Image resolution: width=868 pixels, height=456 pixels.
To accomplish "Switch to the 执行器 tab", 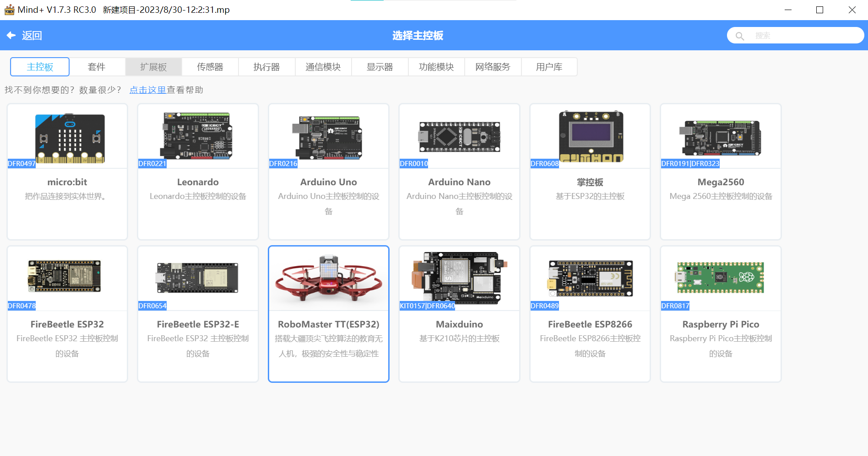I will (266, 67).
